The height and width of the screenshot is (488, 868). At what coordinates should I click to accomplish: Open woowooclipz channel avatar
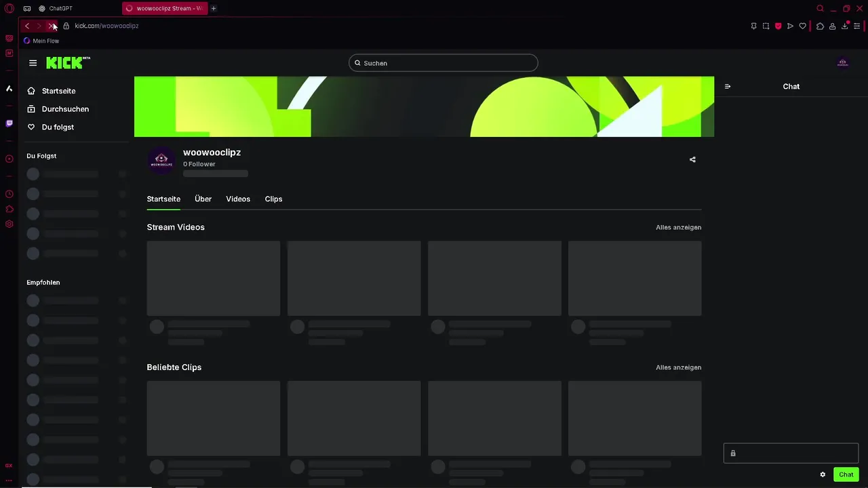pyautogui.click(x=161, y=161)
